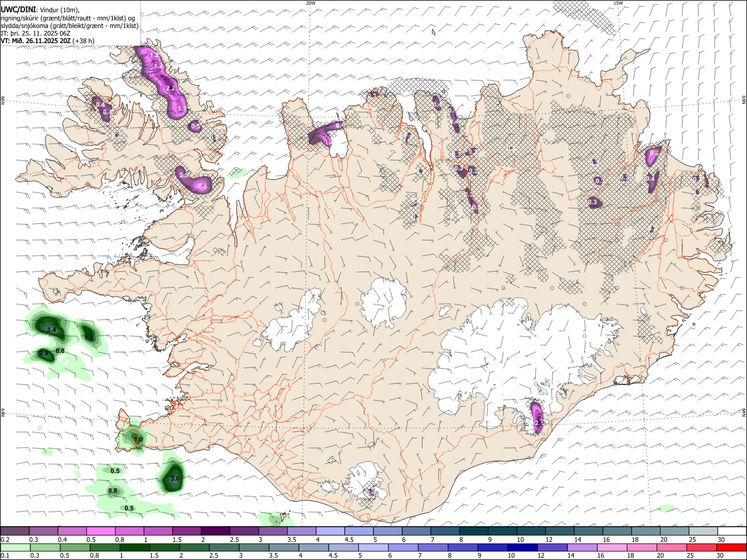The height and width of the screenshot is (560, 747).
Task: Click the palest green swatch starting at 0.1
Action: click(15, 547)
